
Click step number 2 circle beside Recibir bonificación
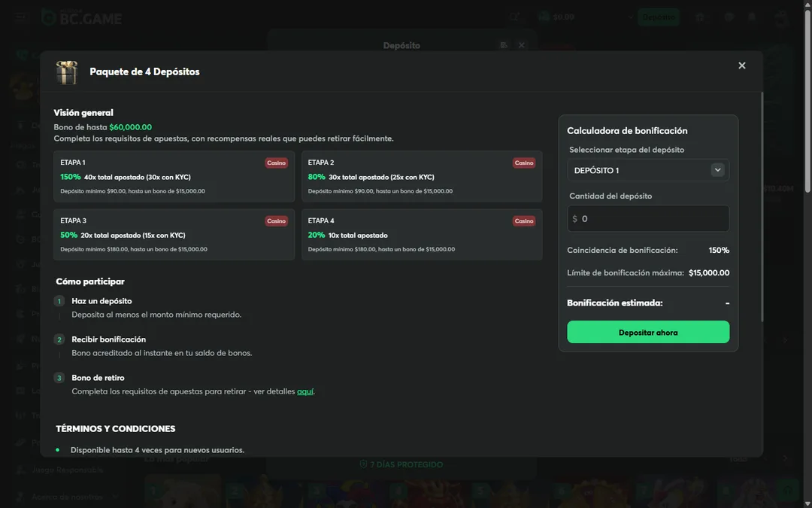coord(59,339)
